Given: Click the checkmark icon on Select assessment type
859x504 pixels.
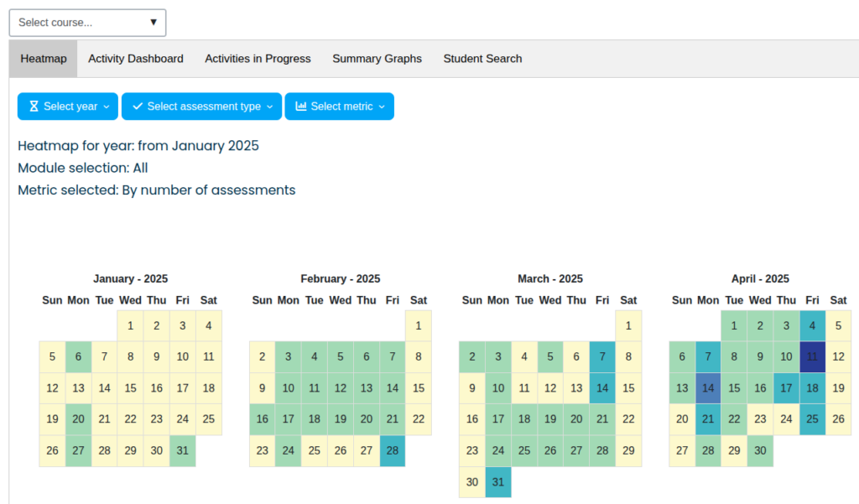Looking at the screenshot, I should tap(140, 107).
